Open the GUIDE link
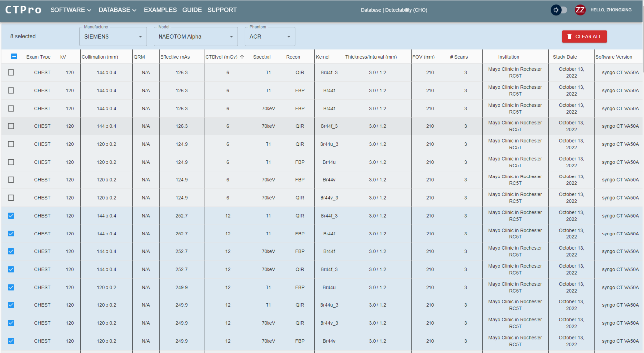Screen dimensions: 644x353 click(192, 10)
